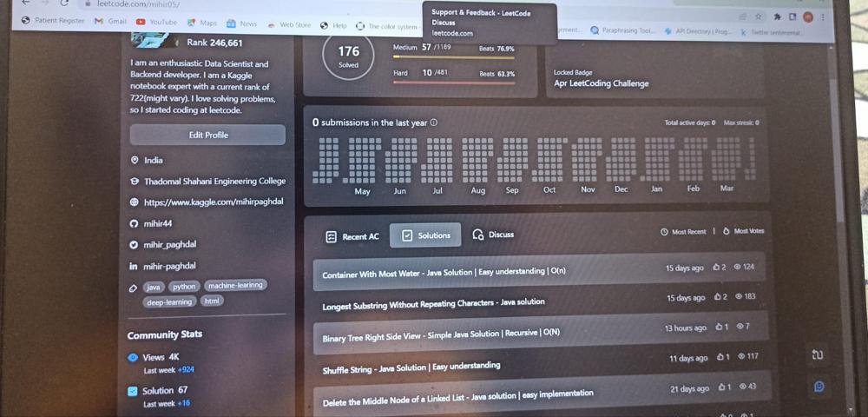Open The color system bookmark
868x417 pixels.
coord(386,26)
